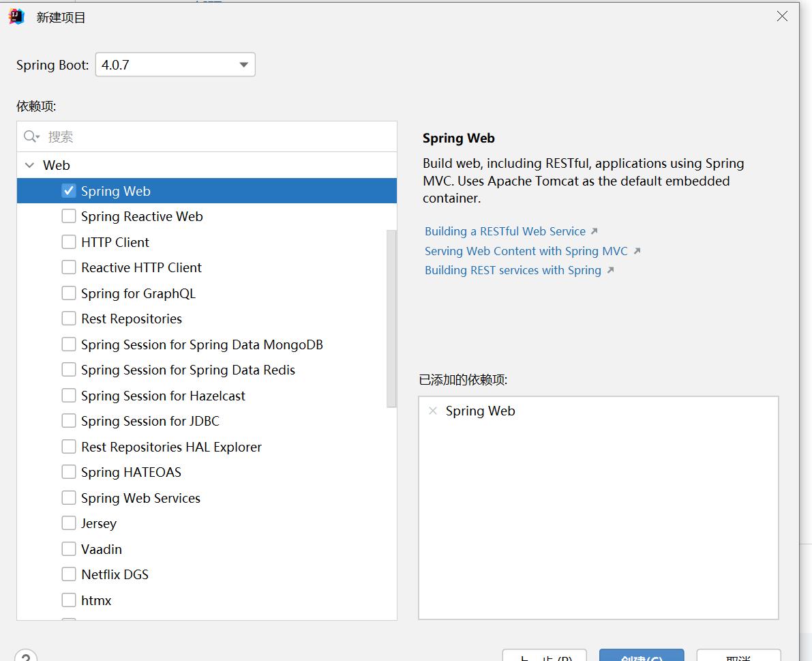812x661 pixels.
Task: Focus the dependency search field
Action: (x=207, y=136)
